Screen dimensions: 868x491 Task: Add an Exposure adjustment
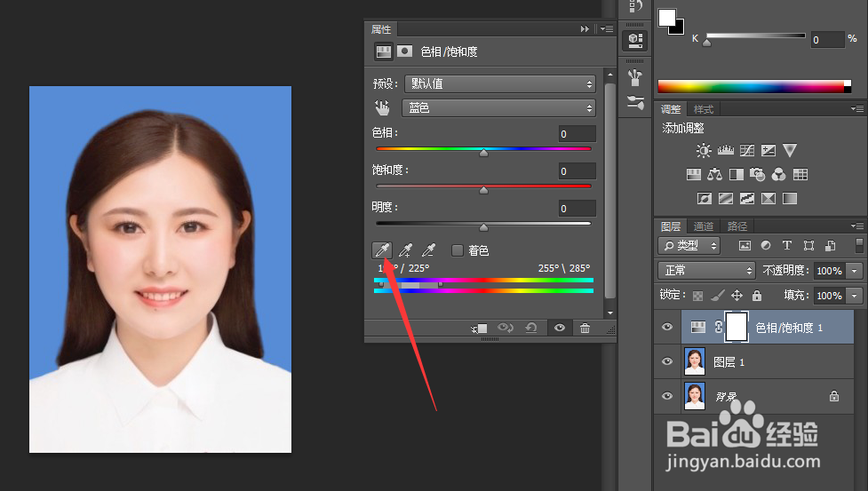click(768, 150)
